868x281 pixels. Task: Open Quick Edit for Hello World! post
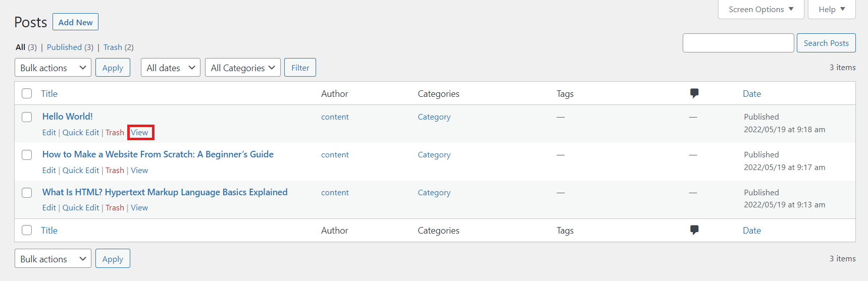[x=81, y=133]
